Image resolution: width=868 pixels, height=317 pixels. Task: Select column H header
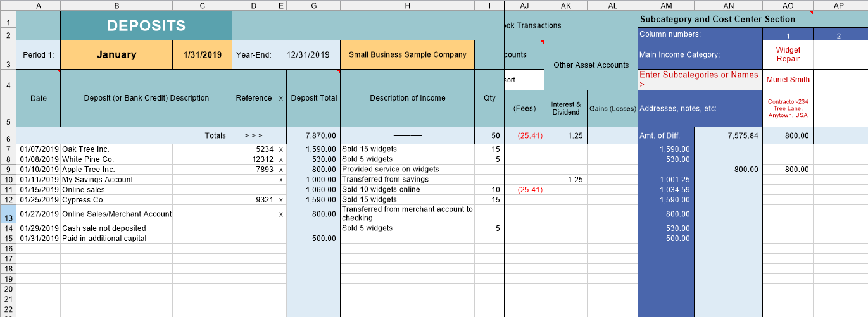point(407,5)
